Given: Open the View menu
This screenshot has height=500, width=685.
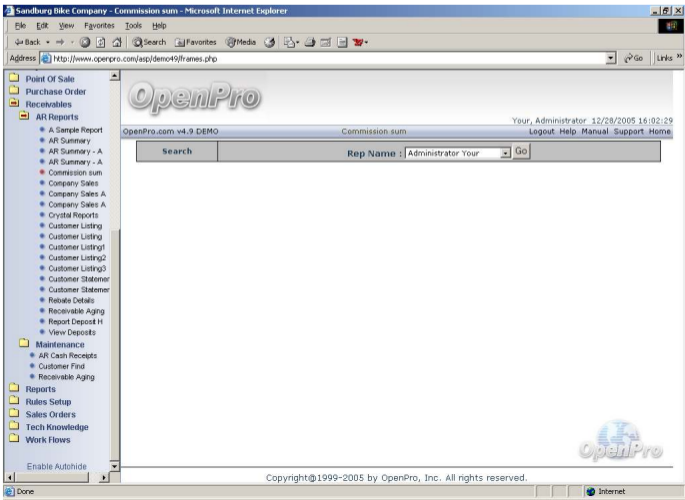Looking at the screenshot, I should tap(66, 26).
